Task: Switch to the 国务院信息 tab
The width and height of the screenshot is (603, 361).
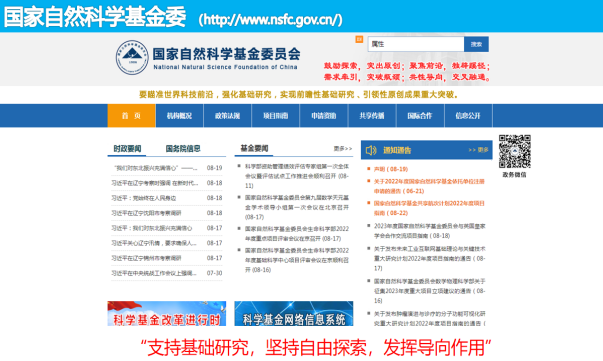Action: (183, 149)
